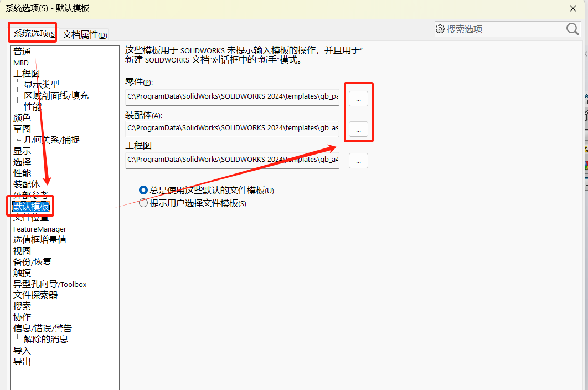
Task: Select 区域剖面线/填充 option
Action: (x=56, y=96)
